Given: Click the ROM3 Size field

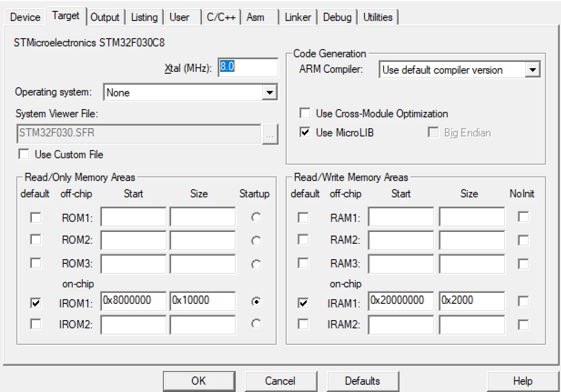Looking at the screenshot, I should 202,263.
